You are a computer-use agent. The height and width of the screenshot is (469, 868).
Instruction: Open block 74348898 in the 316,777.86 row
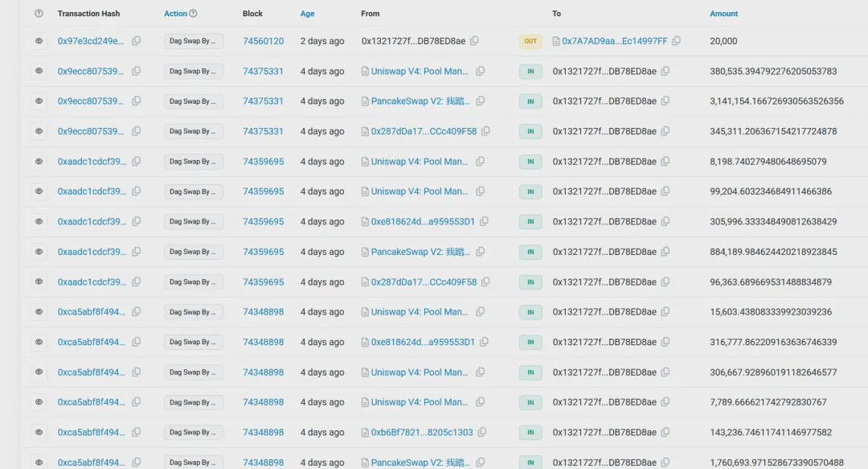coord(263,342)
